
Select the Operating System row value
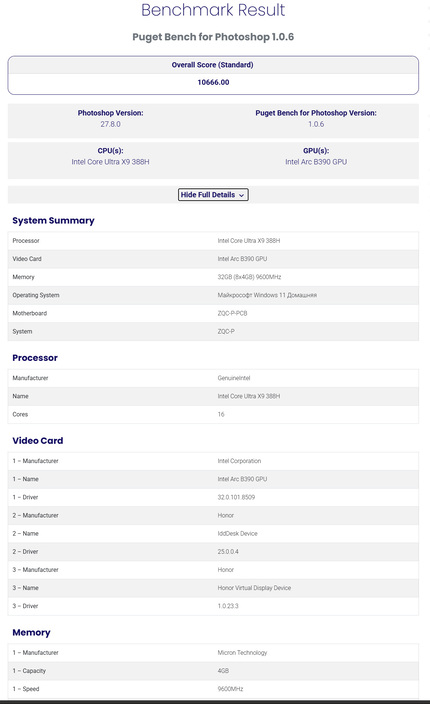point(267,295)
